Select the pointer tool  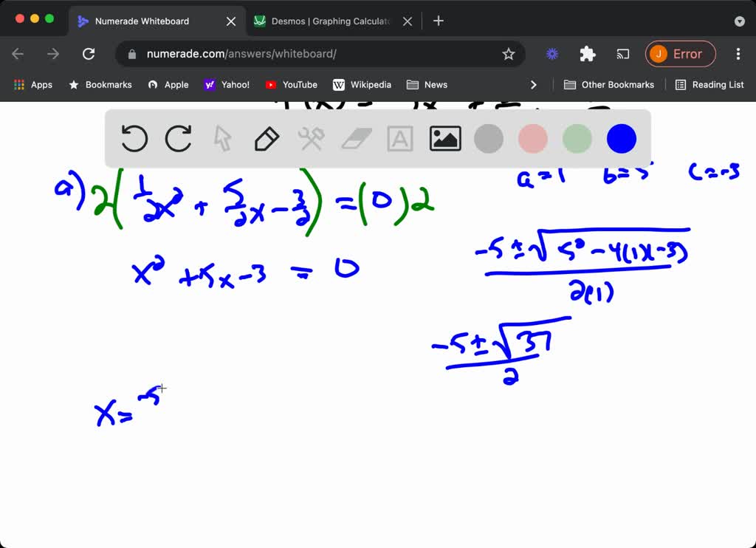[222, 138]
